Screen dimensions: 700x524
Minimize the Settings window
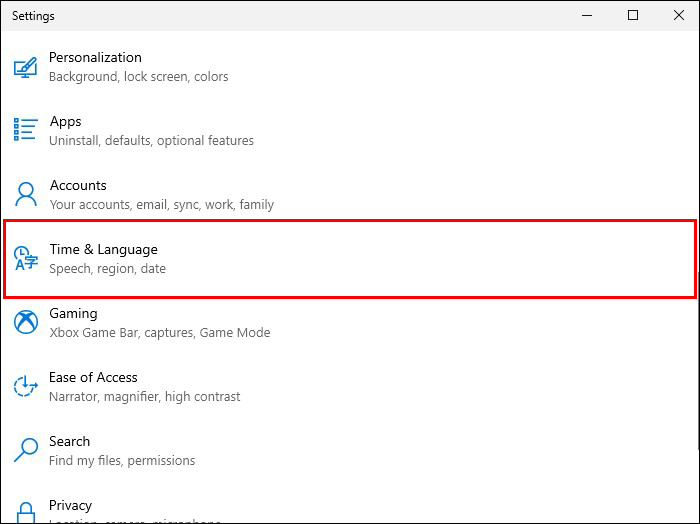coord(585,15)
